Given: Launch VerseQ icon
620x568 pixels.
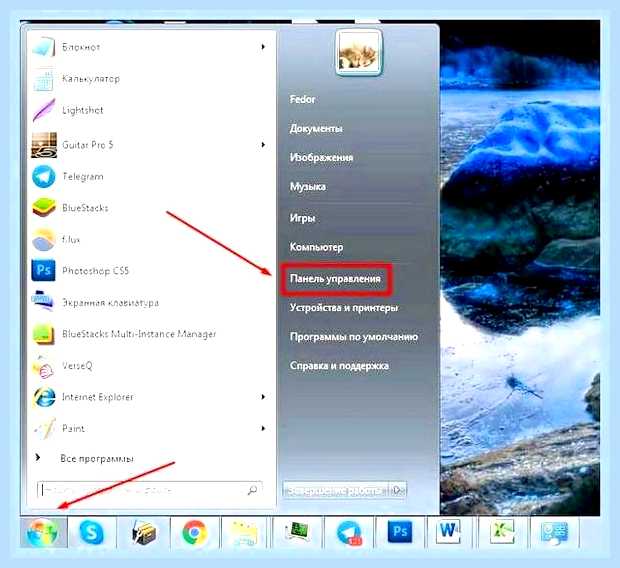Looking at the screenshot, I should pyautogui.click(x=44, y=366).
